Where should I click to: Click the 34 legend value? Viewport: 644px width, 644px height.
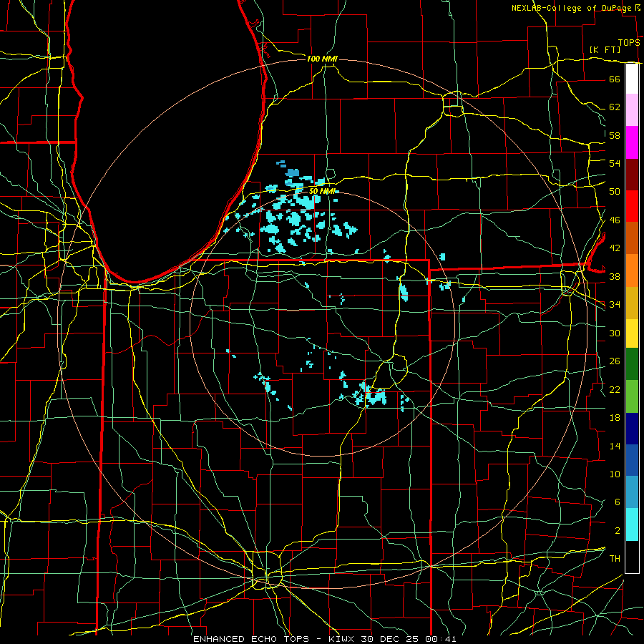coord(615,305)
